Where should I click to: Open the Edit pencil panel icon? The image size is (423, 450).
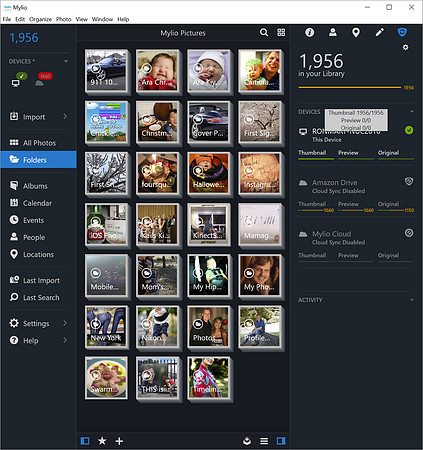pyautogui.click(x=379, y=32)
